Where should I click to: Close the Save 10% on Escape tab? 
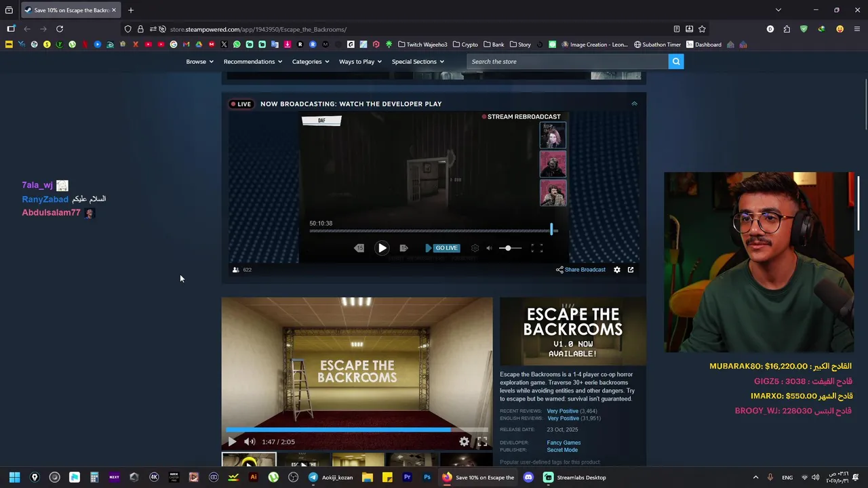pos(114,10)
